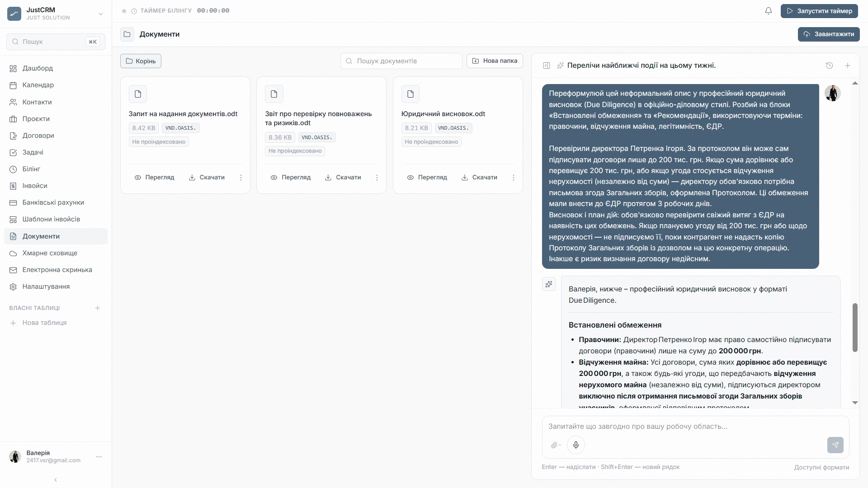The height and width of the screenshot is (488, 868).
Task: Start a new chat with plus icon
Action: point(848,66)
